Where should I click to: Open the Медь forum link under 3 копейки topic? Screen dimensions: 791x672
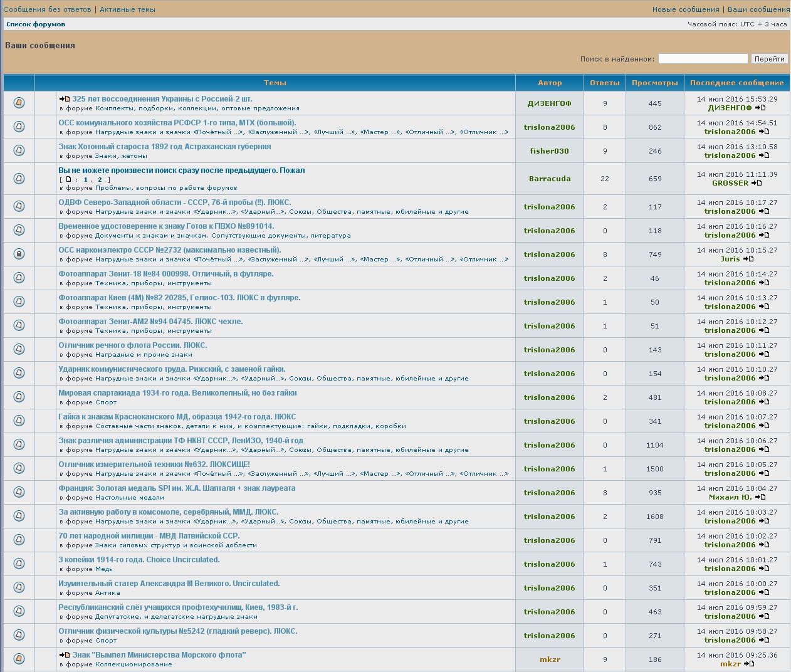pyautogui.click(x=103, y=569)
